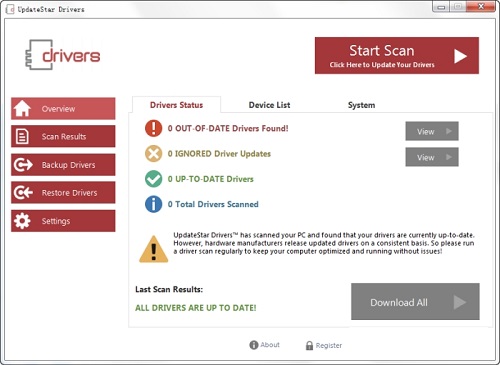View the ignored driver updates

click(432, 157)
